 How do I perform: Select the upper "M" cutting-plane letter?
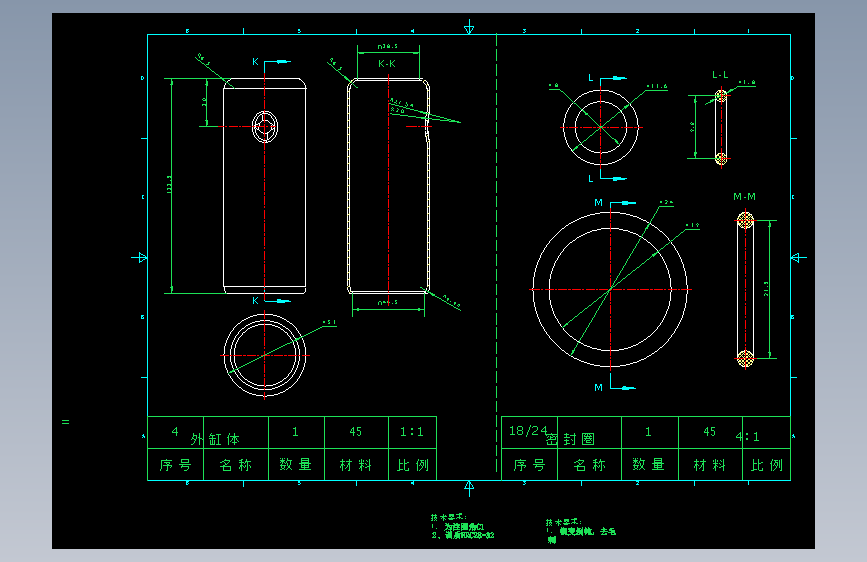[598, 202]
